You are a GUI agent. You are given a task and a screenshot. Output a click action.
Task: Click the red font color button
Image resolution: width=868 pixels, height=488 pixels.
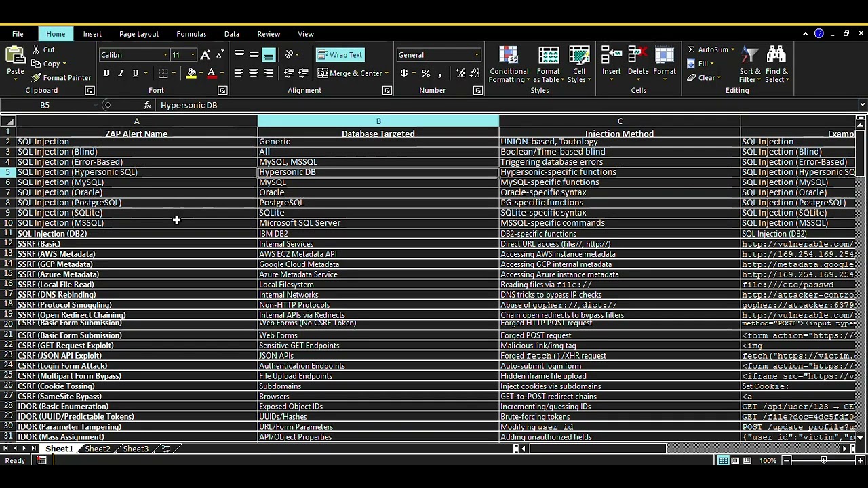[212, 73]
